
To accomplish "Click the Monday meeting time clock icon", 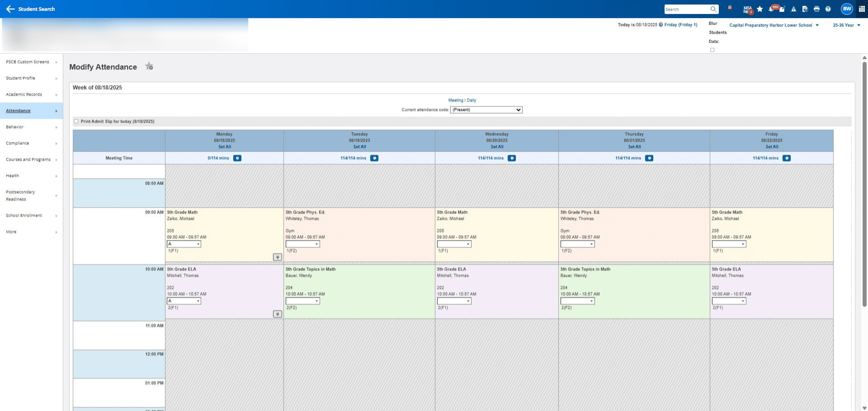I will click(x=237, y=158).
